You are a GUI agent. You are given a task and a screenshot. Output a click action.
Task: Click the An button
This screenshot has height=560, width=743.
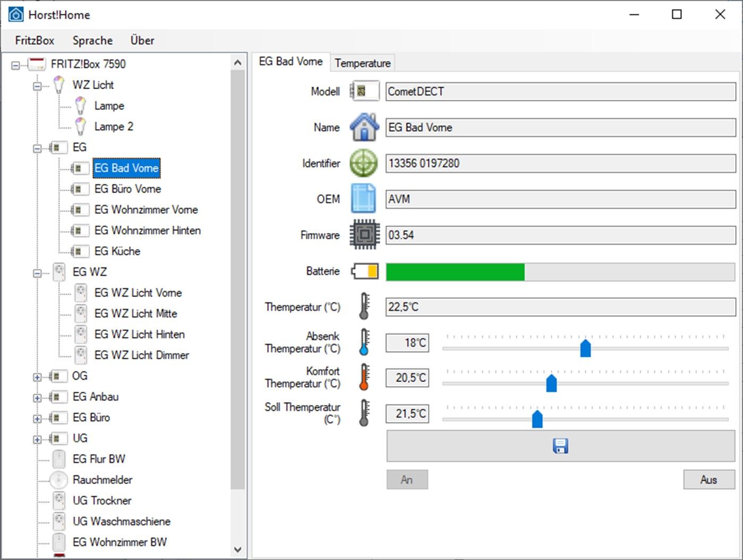coord(407,480)
